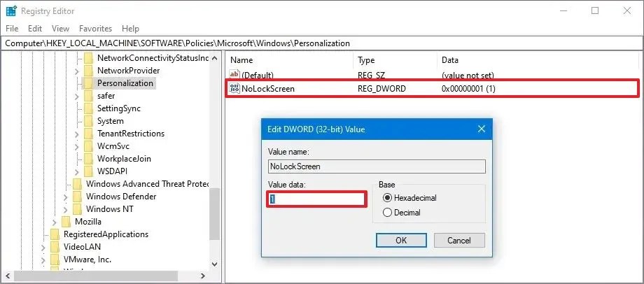
Task: Click the 0x00000001 (1) data cell
Action: point(468,88)
